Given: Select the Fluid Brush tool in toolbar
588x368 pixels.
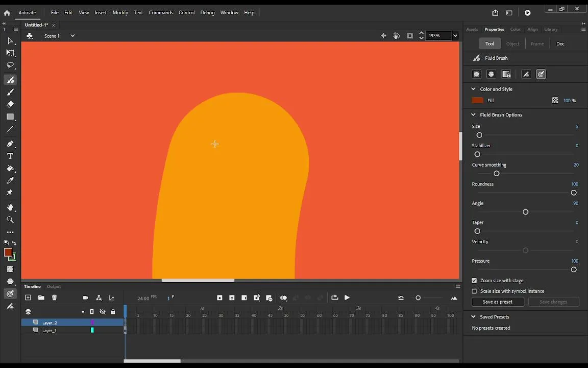Looking at the screenshot, I should pos(11,80).
